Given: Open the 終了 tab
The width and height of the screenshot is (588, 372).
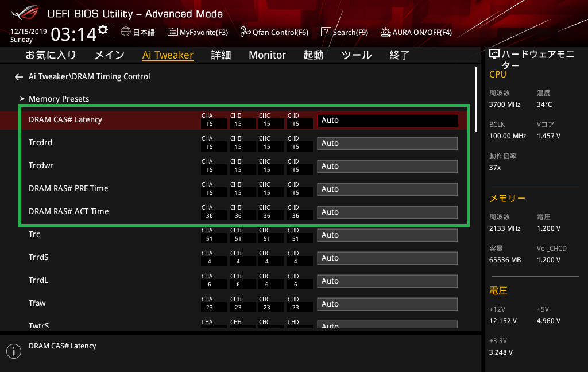Looking at the screenshot, I should point(400,55).
